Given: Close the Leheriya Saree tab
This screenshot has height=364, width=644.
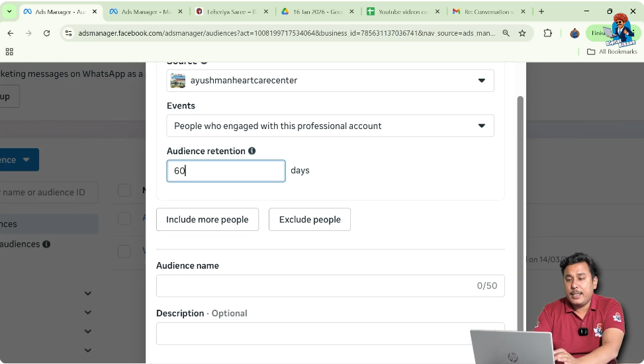Looking at the screenshot, I should (266, 12).
